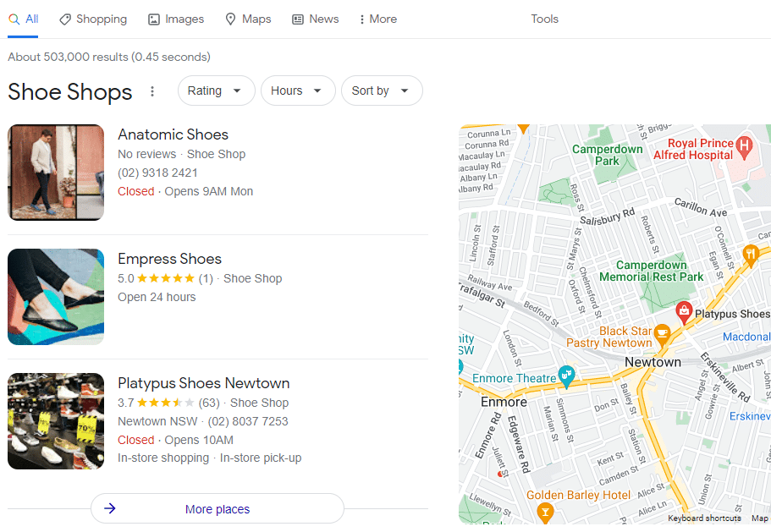Select the Golden Barley Hotel marker
The image size is (771, 532).
coord(545,513)
